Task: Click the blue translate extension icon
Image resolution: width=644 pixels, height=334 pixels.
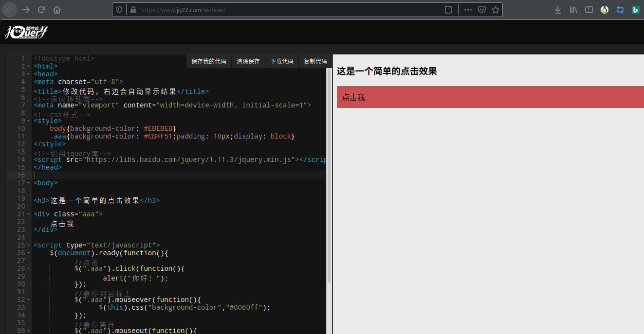Action: tap(620, 10)
